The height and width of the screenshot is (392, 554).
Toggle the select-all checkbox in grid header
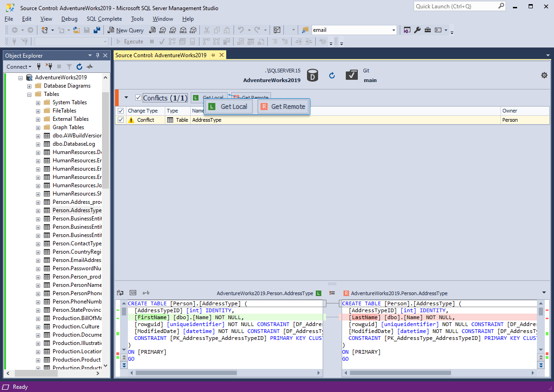120,111
